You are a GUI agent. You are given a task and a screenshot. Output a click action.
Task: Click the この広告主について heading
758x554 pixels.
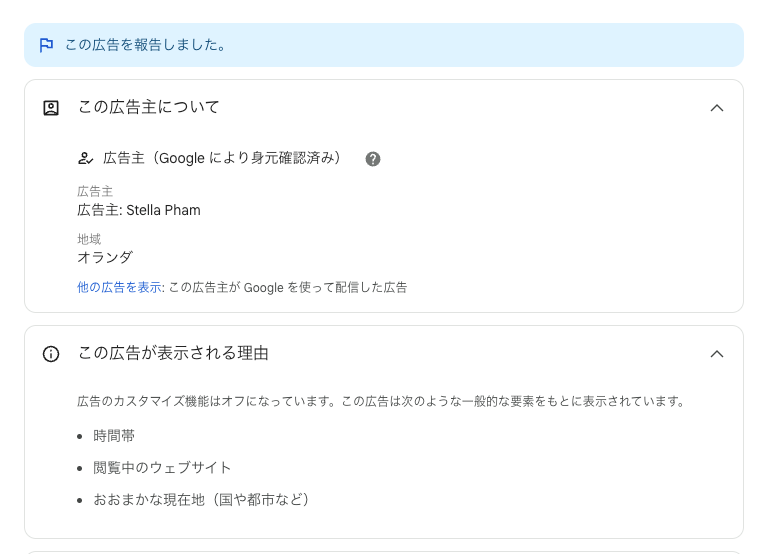(x=149, y=107)
